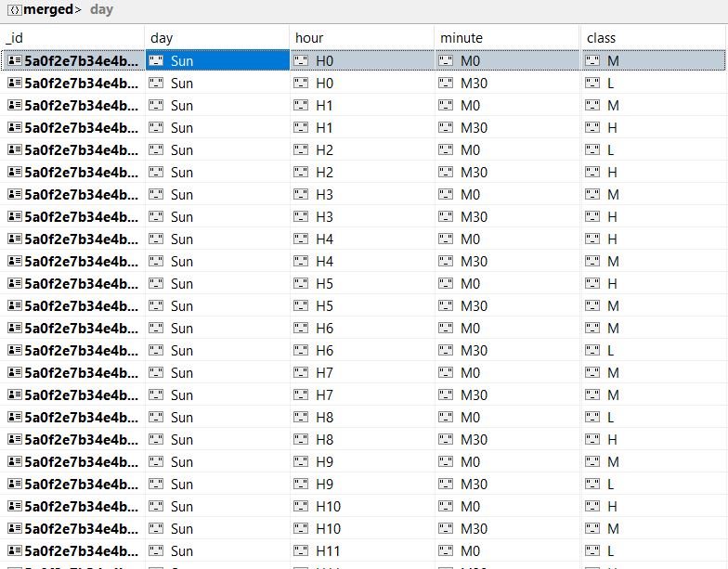Viewport: 728px width, 569px height.
Task: Click the document icon in the H4 M0 row
Action: pyautogui.click(x=15, y=239)
